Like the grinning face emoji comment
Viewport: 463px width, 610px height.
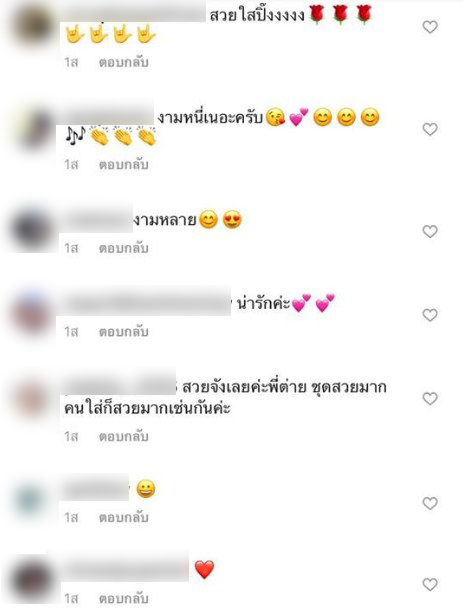coord(430,503)
